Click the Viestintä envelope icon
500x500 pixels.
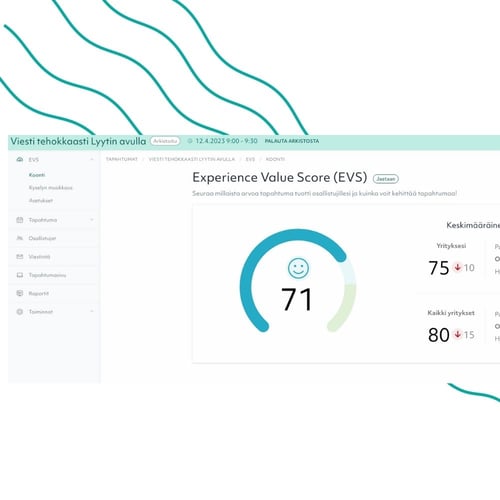pos(20,257)
